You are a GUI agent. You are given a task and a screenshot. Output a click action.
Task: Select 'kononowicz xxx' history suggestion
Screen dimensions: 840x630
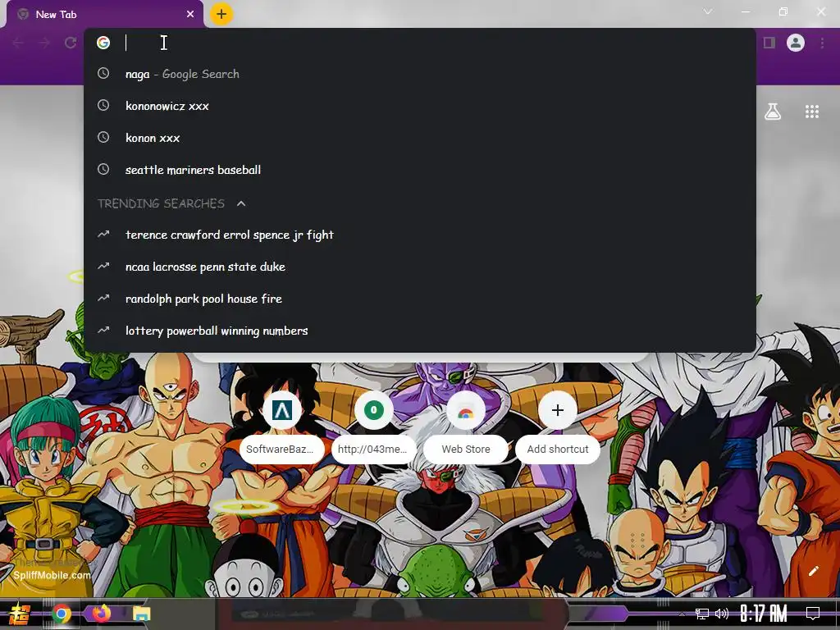pyautogui.click(x=420, y=106)
